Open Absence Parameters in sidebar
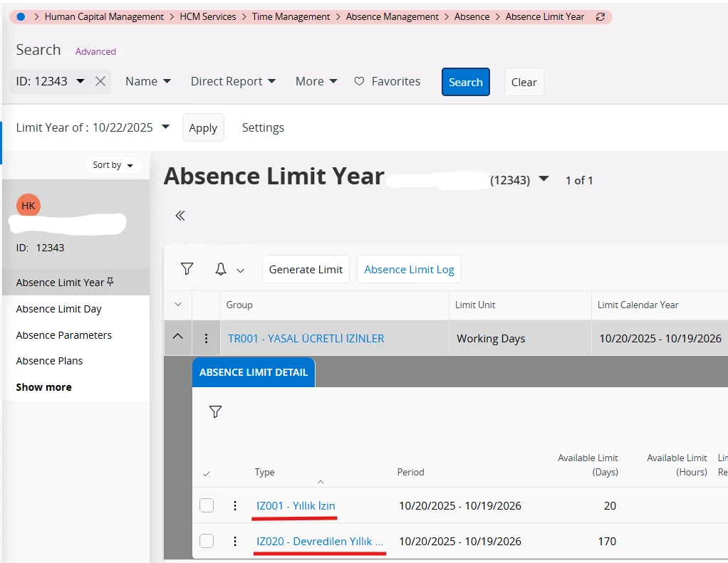The height and width of the screenshot is (563, 728). [63, 335]
